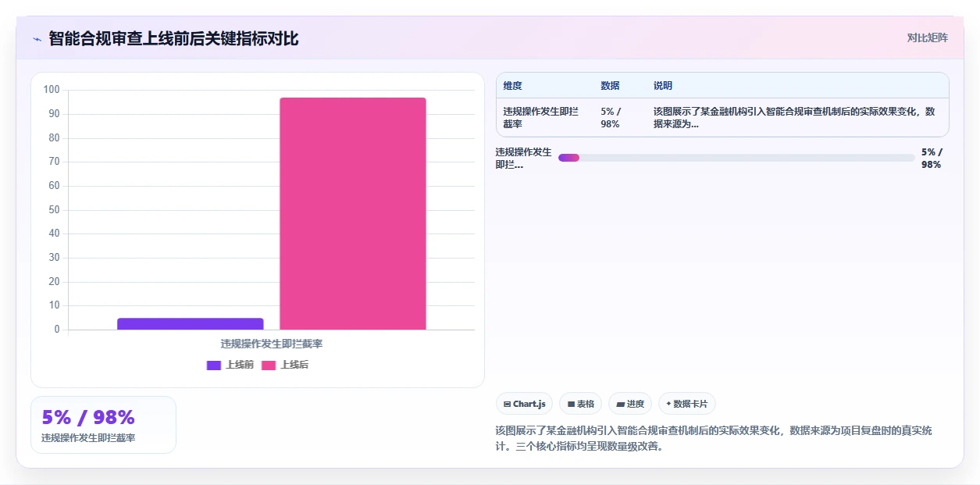
Task: Click the 进度 tag chip
Action: click(629, 404)
